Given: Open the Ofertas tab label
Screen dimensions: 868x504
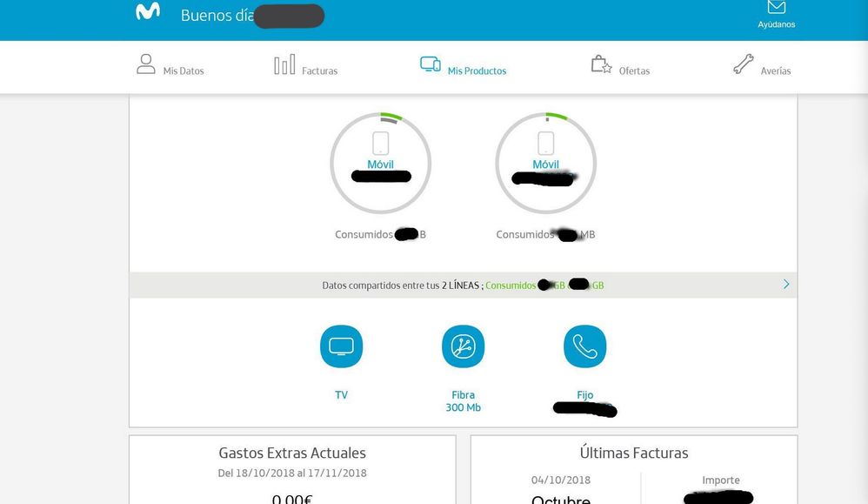Looking at the screenshot, I should tap(634, 71).
